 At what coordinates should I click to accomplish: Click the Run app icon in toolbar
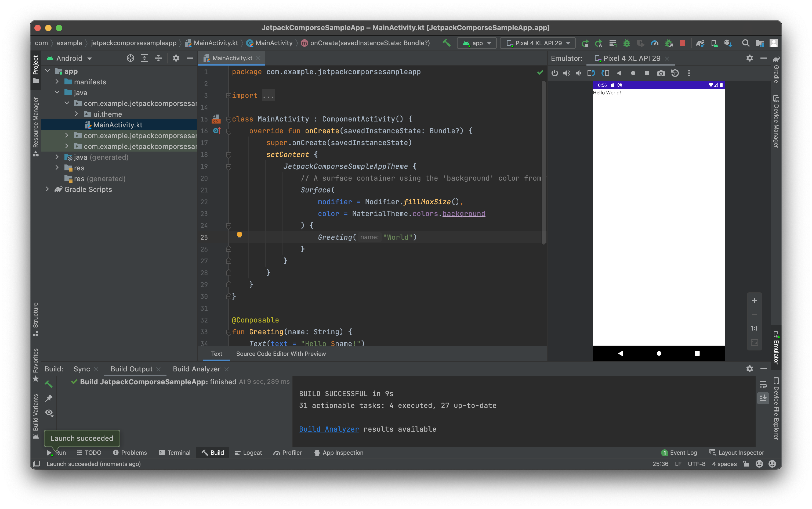585,43
